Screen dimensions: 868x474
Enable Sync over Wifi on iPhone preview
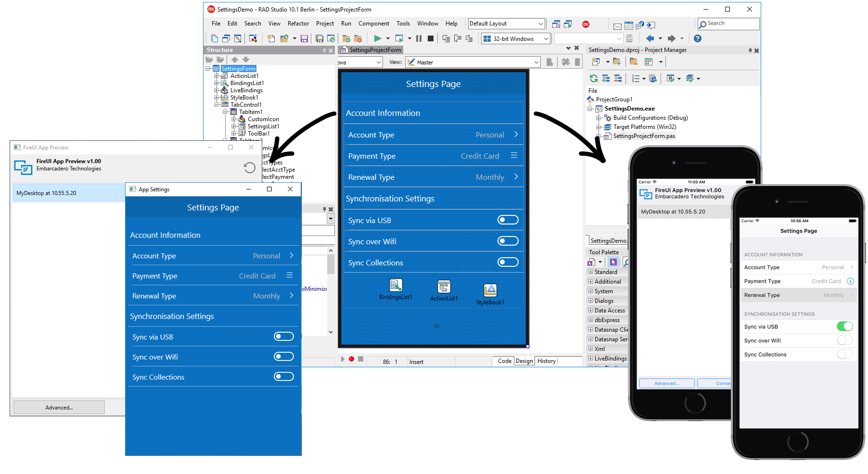pos(845,340)
